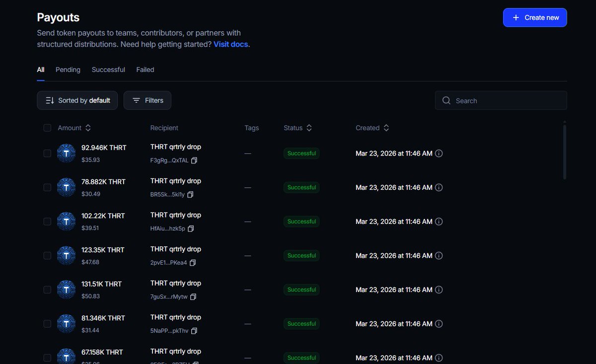
Task: Select the $47.68 value text
Action: point(90,262)
